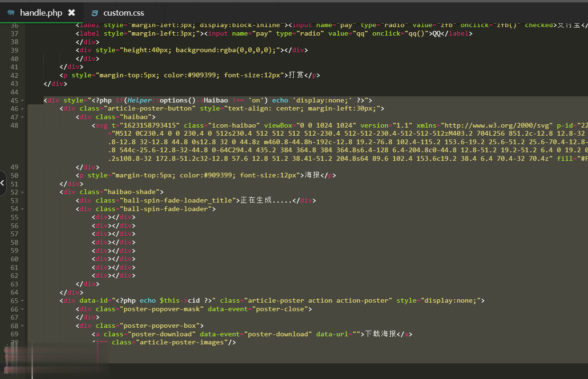Screen dimensions: 588x379
Task: Click the CSS3 icon on the custom.css tab
Action: tap(94, 12)
